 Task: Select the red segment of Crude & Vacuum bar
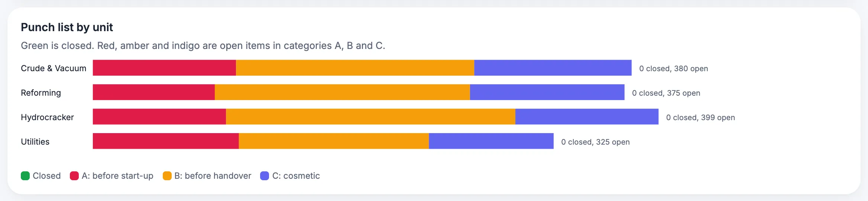[164, 68]
